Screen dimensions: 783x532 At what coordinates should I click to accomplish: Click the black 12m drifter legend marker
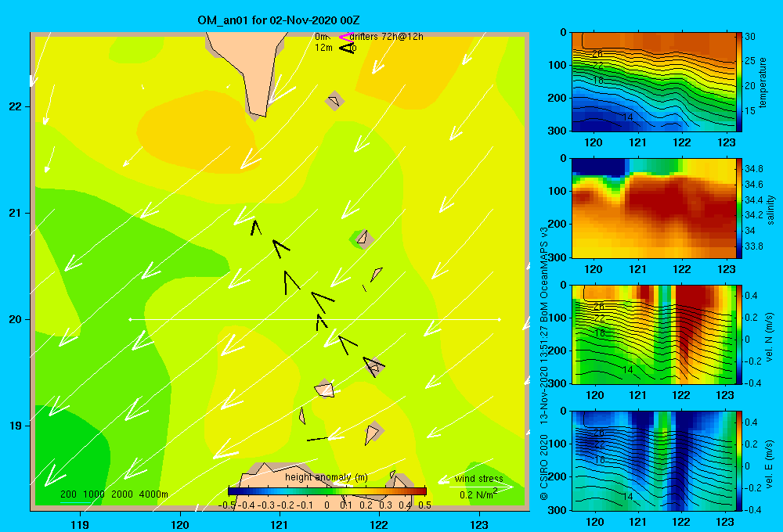(347, 48)
